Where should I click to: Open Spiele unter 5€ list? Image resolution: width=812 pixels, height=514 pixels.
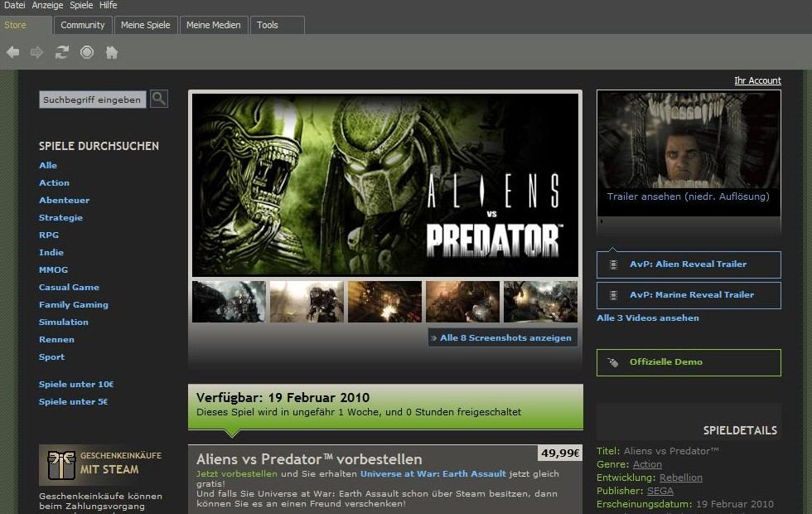click(x=73, y=401)
